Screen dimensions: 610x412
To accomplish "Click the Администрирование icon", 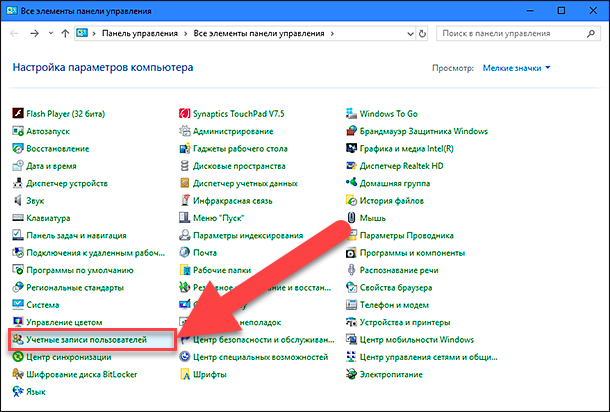I will click(x=184, y=131).
